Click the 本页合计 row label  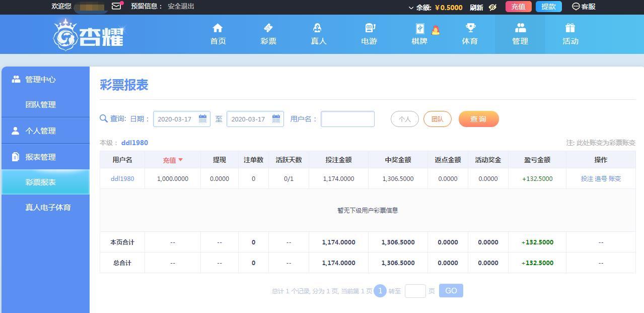click(122, 242)
